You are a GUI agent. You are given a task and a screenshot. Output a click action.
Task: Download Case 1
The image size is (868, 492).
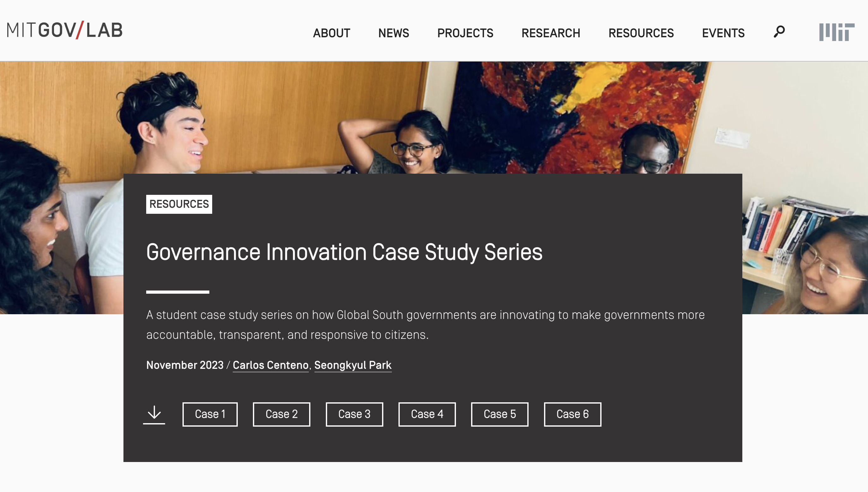(x=209, y=414)
